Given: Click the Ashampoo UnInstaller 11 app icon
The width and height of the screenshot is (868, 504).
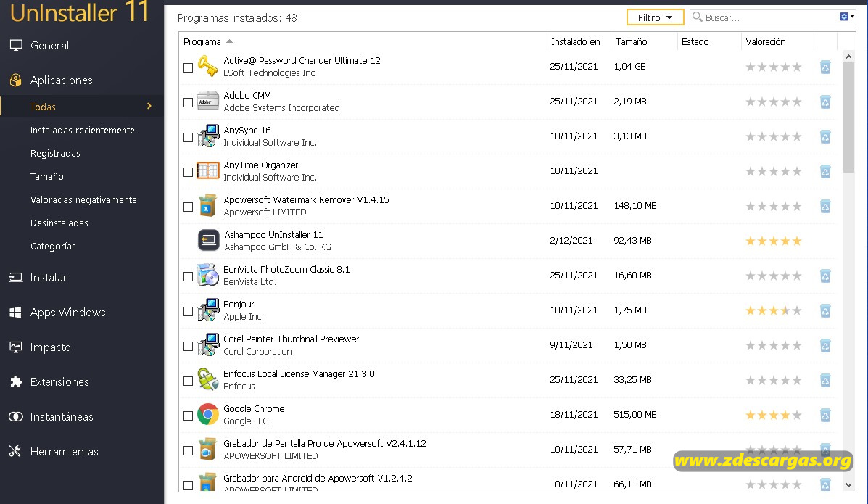Looking at the screenshot, I should point(209,240).
